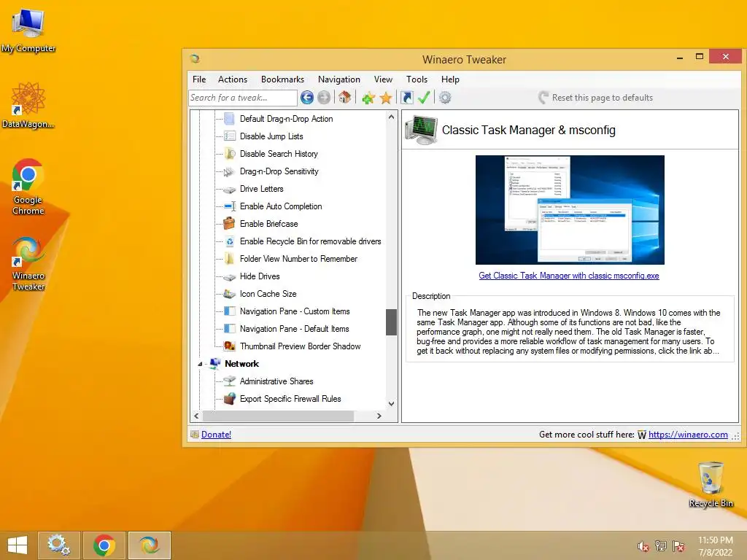Click the Drive Letters drive icon

click(229, 189)
